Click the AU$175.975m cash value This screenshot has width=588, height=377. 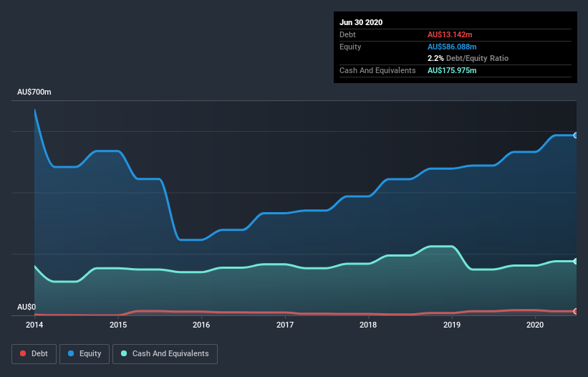point(452,70)
